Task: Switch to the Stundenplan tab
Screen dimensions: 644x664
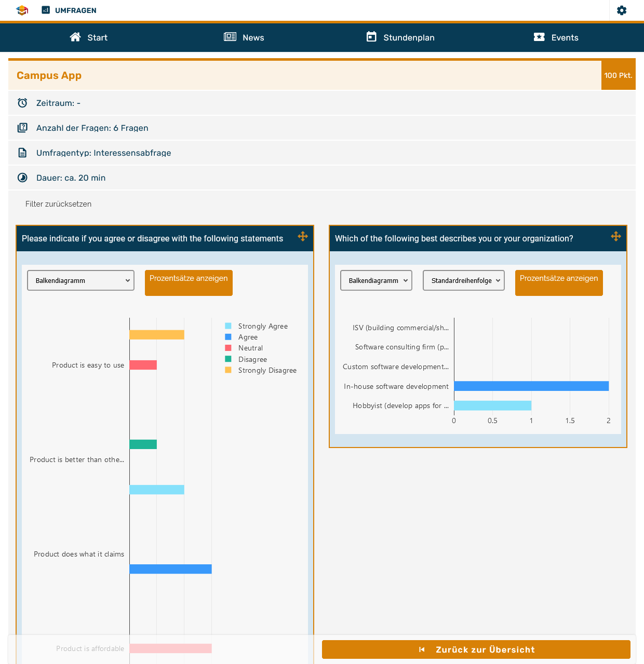Action: pyautogui.click(x=400, y=37)
